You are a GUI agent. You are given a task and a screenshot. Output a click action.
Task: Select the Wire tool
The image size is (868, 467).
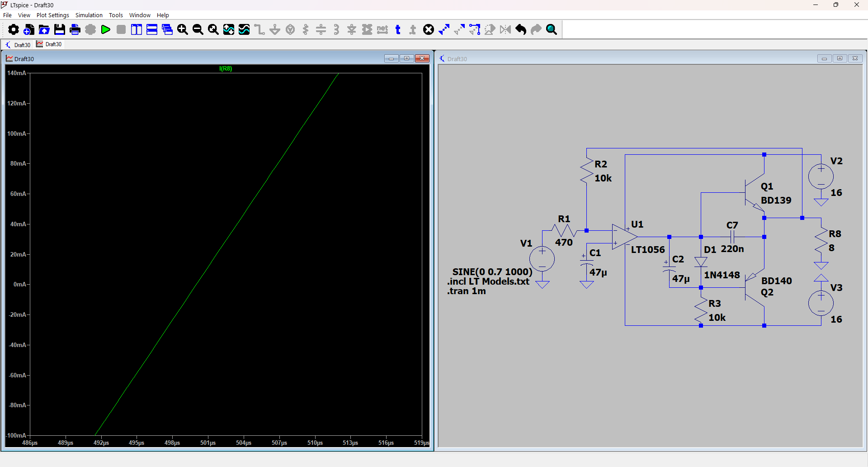(x=259, y=30)
